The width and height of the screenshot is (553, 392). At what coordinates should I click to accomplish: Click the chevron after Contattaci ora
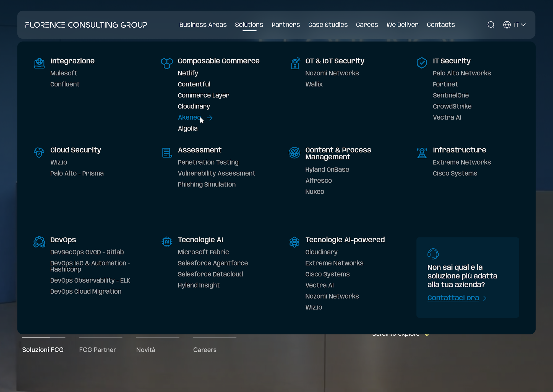pos(485,298)
